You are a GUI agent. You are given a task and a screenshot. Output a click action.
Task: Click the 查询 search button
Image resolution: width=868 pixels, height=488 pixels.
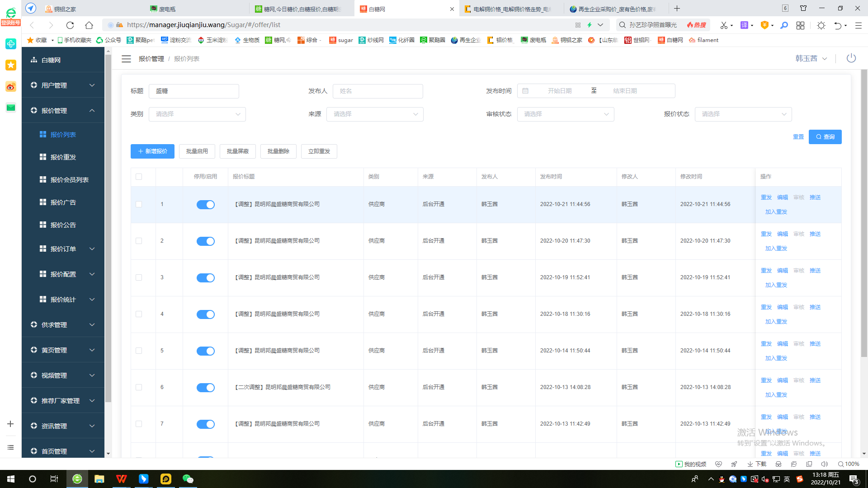(825, 137)
